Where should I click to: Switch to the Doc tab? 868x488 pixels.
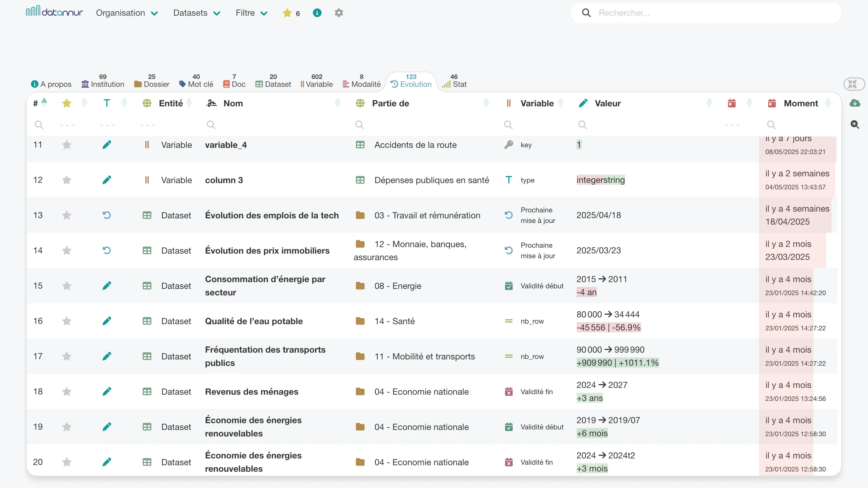[234, 81]
